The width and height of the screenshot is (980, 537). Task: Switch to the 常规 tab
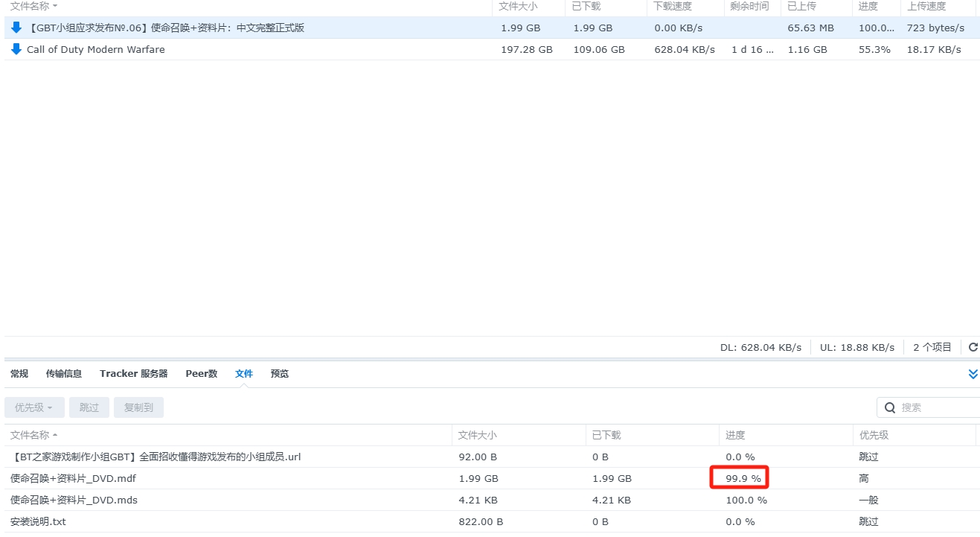(x=19, y=374)
